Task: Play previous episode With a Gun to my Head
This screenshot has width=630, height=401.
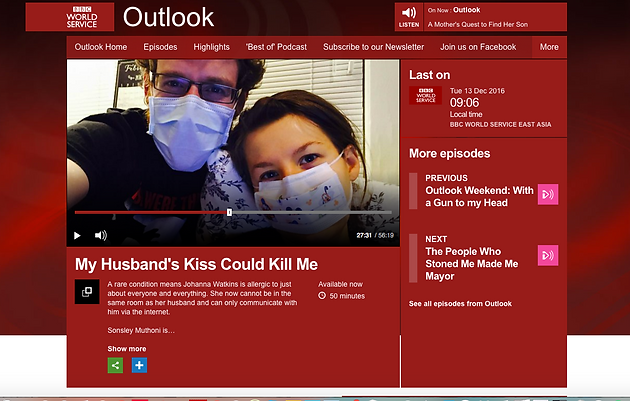Action: (548, 194)
